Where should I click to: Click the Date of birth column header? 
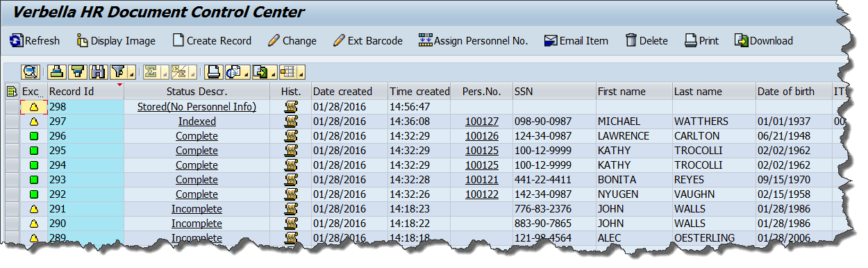(x=794, y=91)
